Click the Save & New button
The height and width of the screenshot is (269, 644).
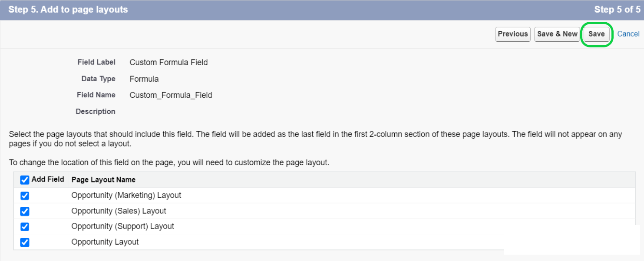pyautogui.click(x=557, y=34)
